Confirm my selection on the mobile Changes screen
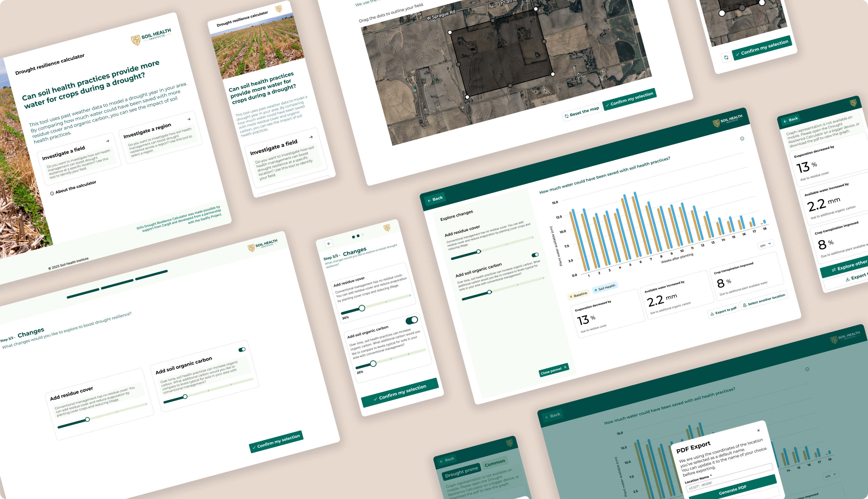The width and height of the screenshot is (868, 499). [400, 392]
